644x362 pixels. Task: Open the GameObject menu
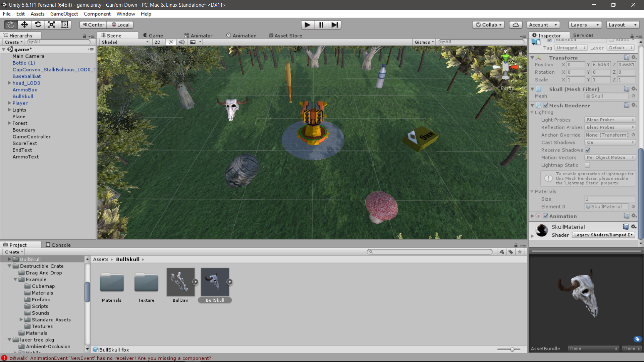[x=64, y=14]
